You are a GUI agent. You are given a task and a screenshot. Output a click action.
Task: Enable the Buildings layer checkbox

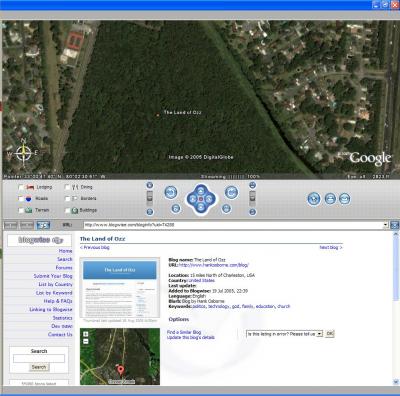(67, 211)
